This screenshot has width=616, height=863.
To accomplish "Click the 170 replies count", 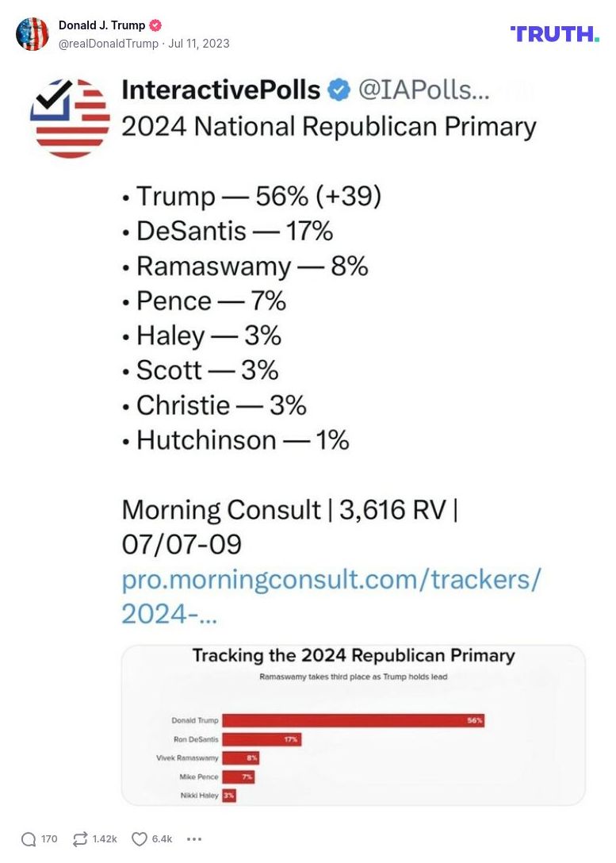I will (x=49, y=839).
